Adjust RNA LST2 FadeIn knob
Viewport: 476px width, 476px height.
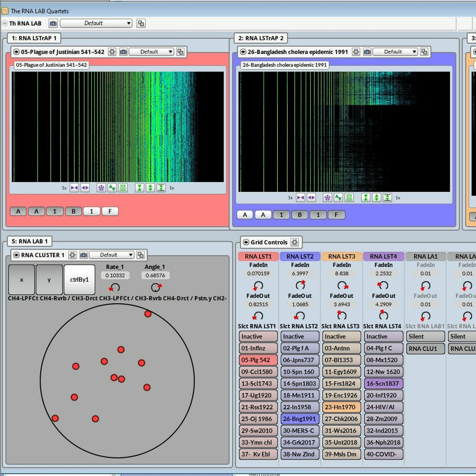tap(300, 285)
